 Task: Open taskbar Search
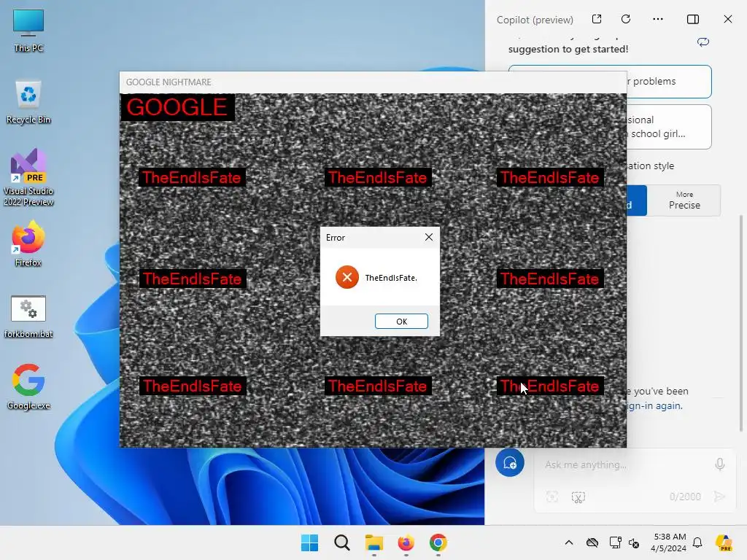point(341,542)
